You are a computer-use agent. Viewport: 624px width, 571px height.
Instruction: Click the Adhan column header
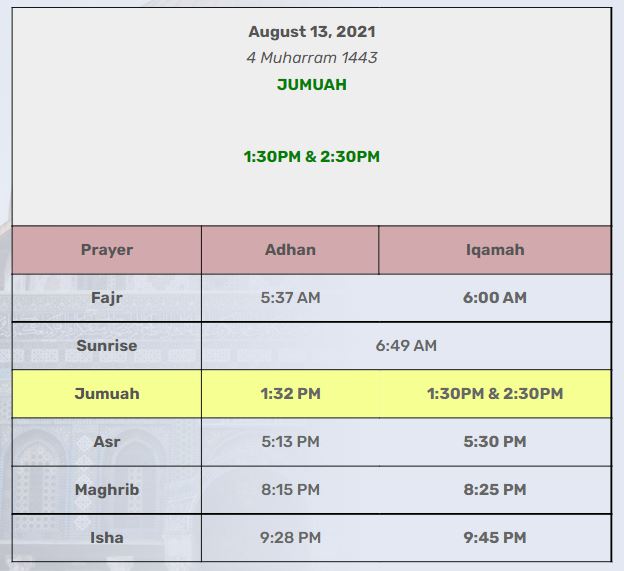291,250
